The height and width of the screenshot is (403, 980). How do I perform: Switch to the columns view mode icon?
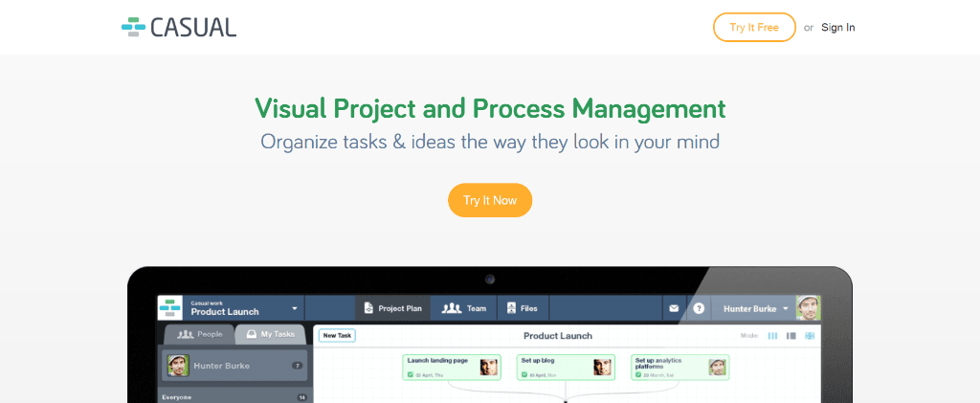pyautogui.click(x=773, y=336)
